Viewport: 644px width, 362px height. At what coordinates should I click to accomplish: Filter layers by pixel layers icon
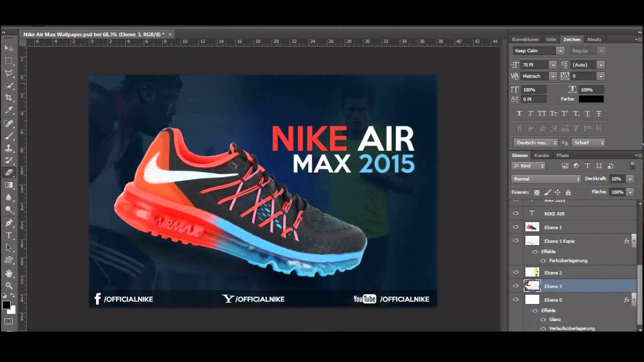click(x=565, y=166)
